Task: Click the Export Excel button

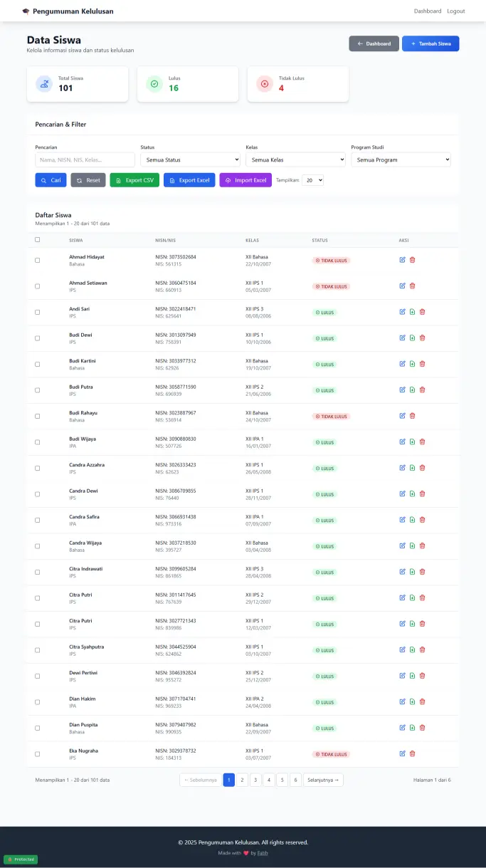Action: click(x=189, y=180)
